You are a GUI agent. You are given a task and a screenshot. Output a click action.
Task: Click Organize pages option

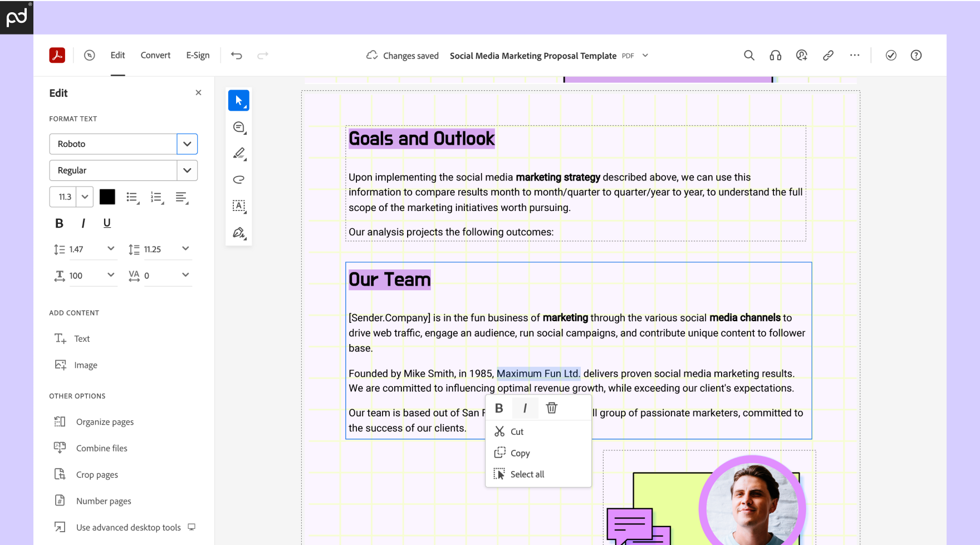(105, 422)
